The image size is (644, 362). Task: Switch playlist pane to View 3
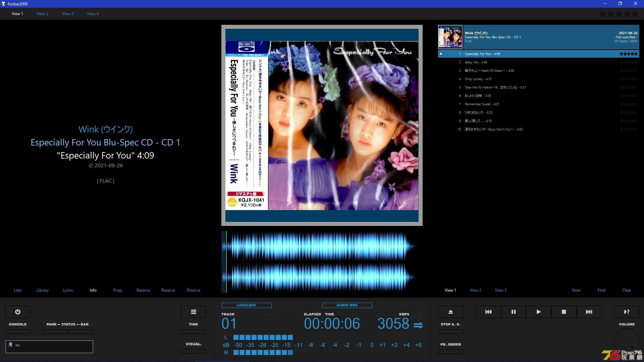501,290
